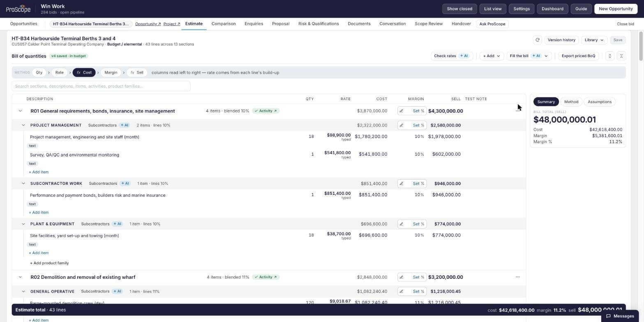Open the Fill the bill dropdown arrow
The width and height of the screenshot is (644, 322).
(x=546, y=56)
